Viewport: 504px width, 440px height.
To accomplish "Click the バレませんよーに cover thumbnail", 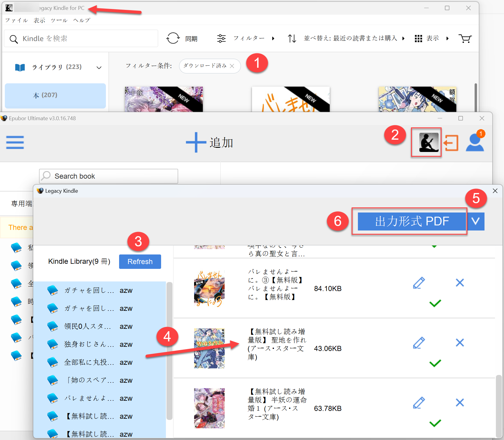I will (x=209, y=288).
